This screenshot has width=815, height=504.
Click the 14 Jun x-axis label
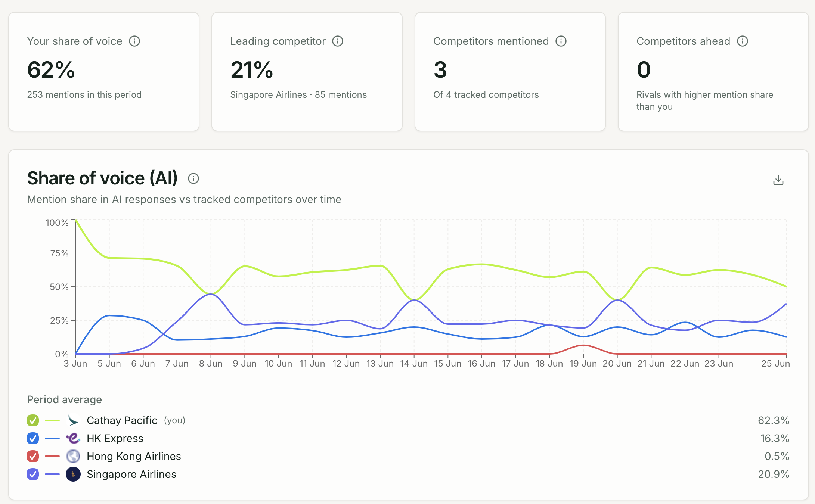(x=414, y=364)
